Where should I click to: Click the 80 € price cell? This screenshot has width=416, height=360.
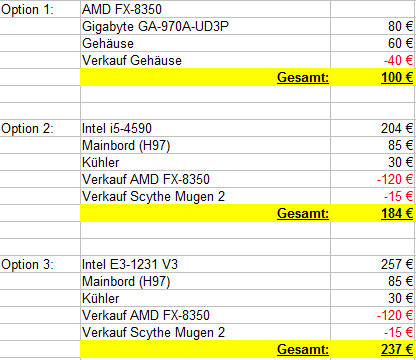[373, 26]
